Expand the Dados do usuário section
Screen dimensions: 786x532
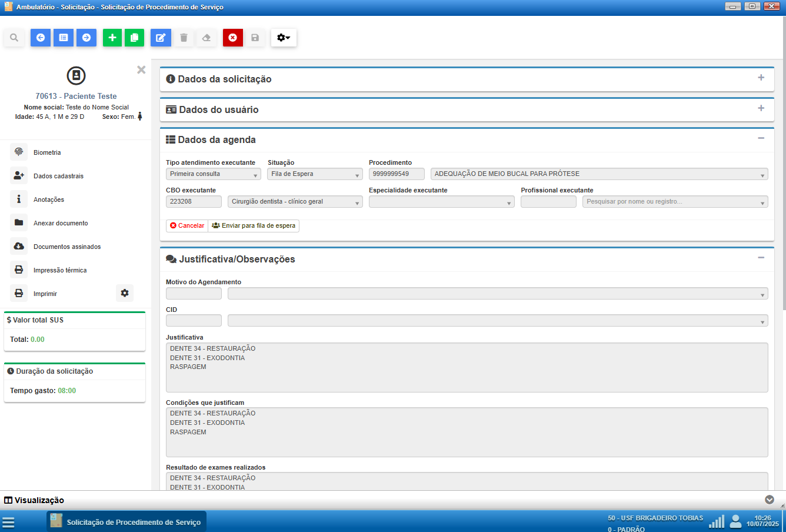(x=761, y=108)
